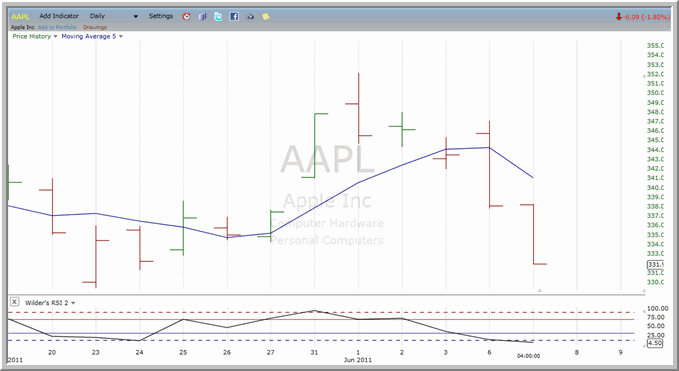Click the 20 date label on x-axis
Screen dimensions: 679x371
pyautogui.click(x=52, y=352)
